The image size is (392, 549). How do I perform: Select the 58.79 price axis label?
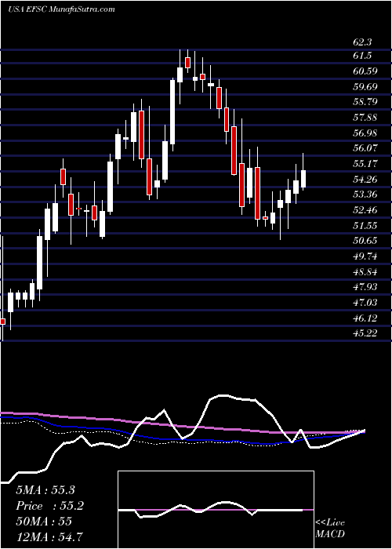pos(365,102)
